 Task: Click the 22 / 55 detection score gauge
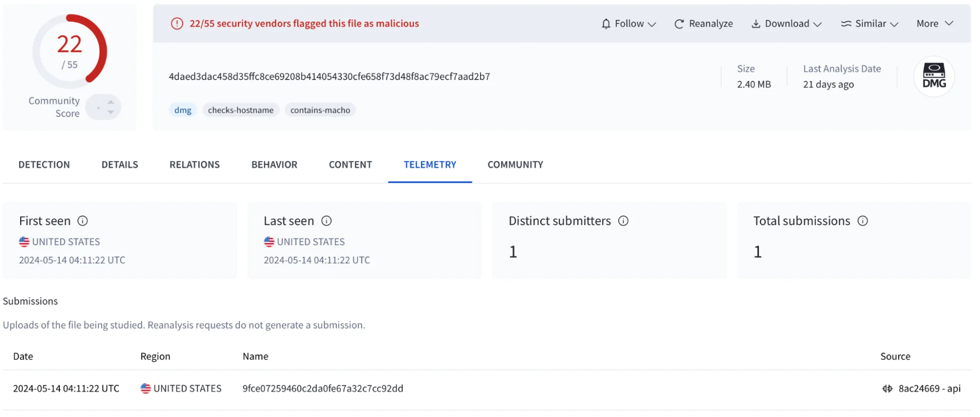70,51
